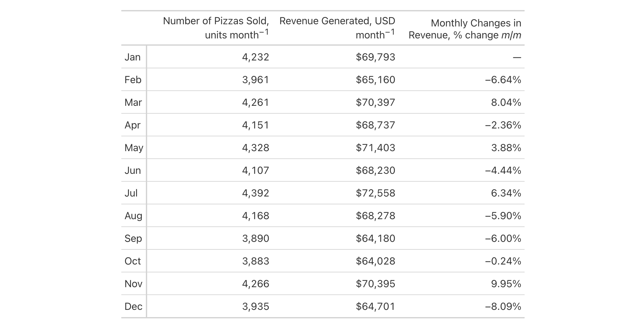Click the Aug row label
This screenshot has width=644, height=330.
[134, 216]
